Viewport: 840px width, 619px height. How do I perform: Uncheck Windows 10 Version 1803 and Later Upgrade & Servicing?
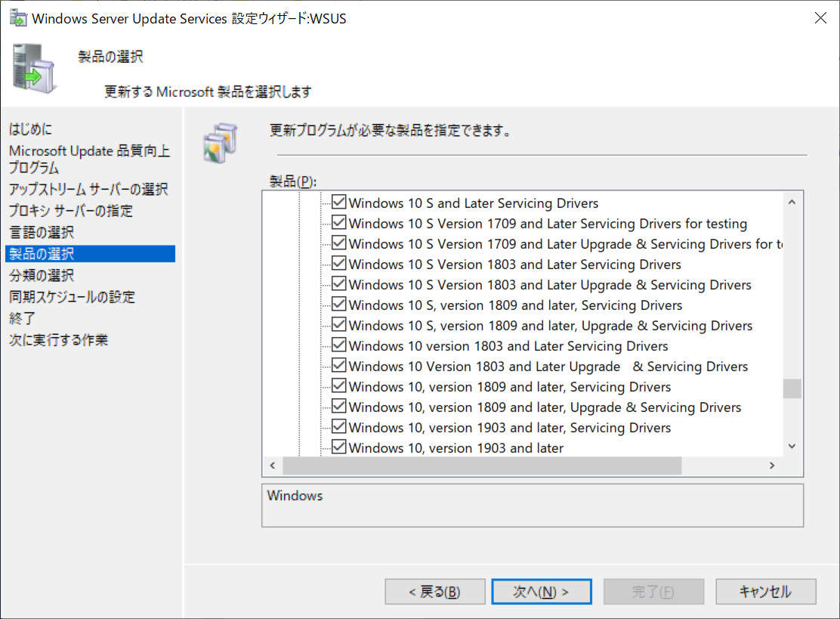338,365
